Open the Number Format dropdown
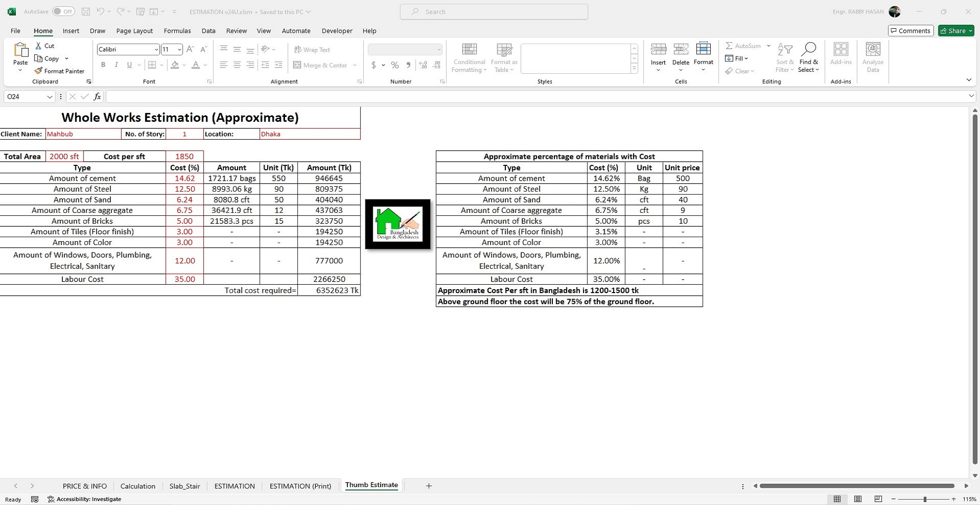980x505 pixels. click(x=439, y=50)
